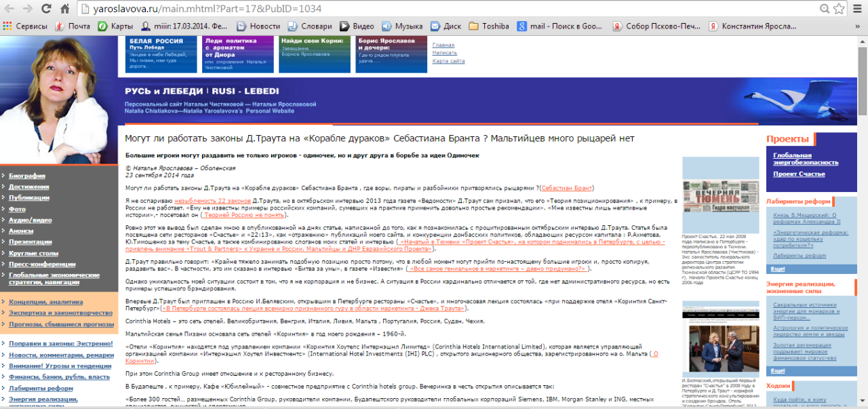Open the 'Борис Ярославов и дочери' banner
Screen dimensions: 868x409
[391, 54]
